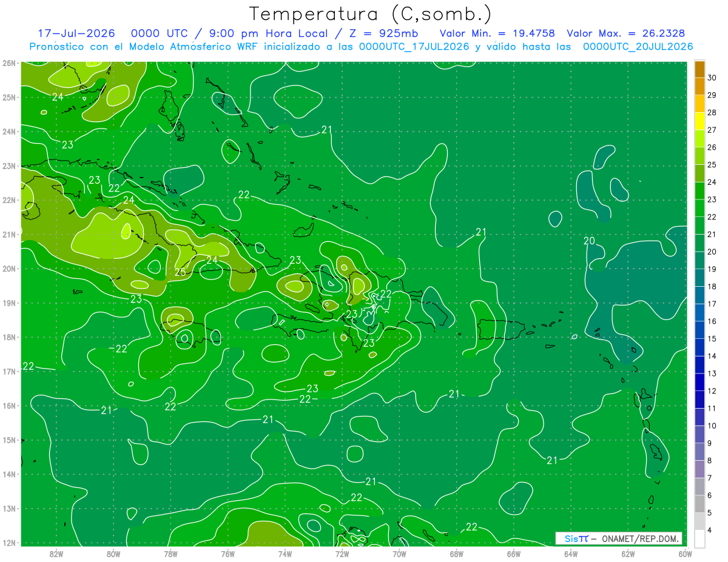728x562 pixels.
Task: Click the '25' contour label on the map
Action: [180, 272]
